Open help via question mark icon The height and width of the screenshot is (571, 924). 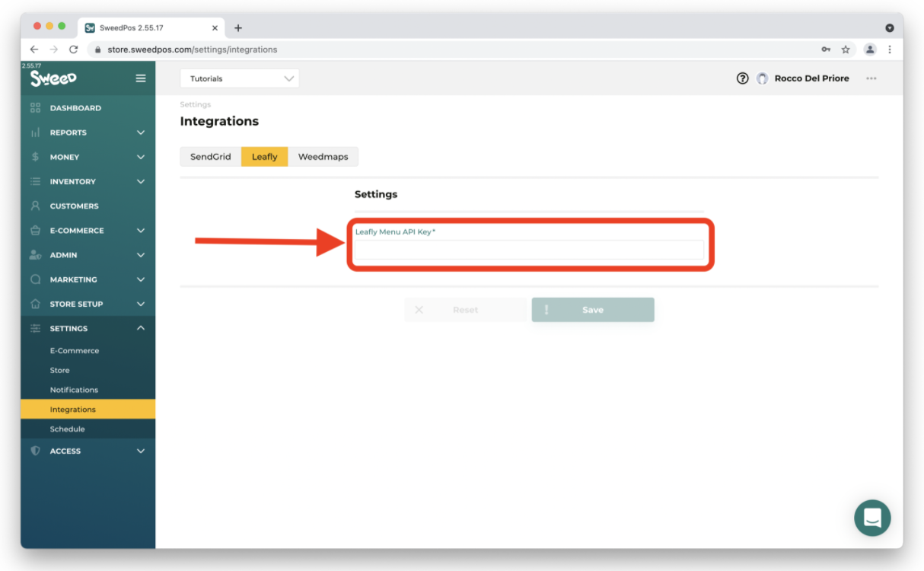click(743, 78)
